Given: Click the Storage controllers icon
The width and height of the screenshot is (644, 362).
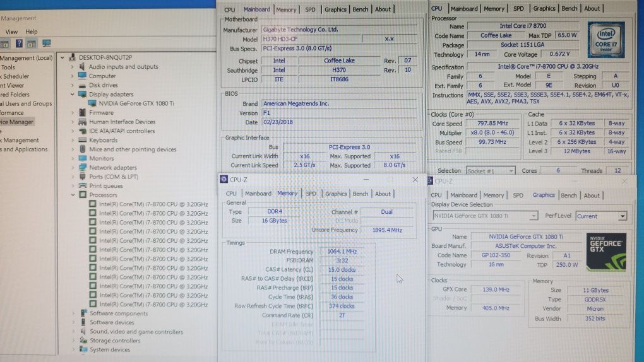Looking at the screenshot, I should [83, 341].
